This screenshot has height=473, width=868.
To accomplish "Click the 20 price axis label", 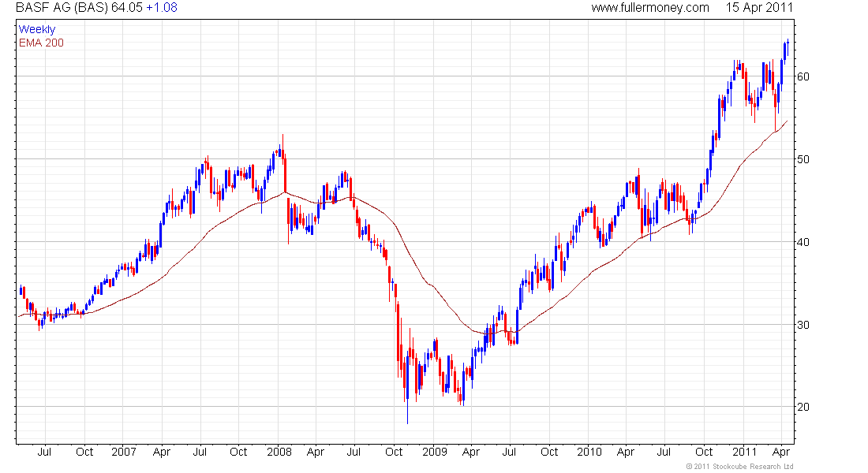I will pyautogui.click(x=803, y=407).
